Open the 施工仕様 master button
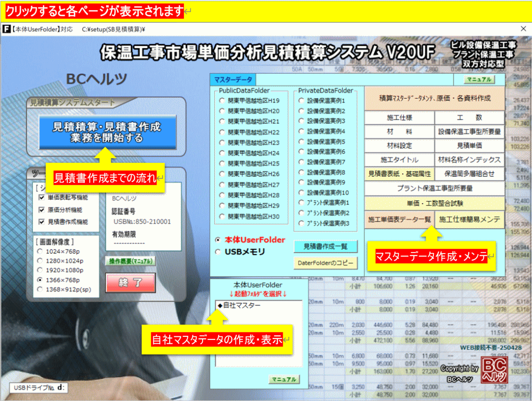This screenshot has width=532, height=401. point(399,118)
